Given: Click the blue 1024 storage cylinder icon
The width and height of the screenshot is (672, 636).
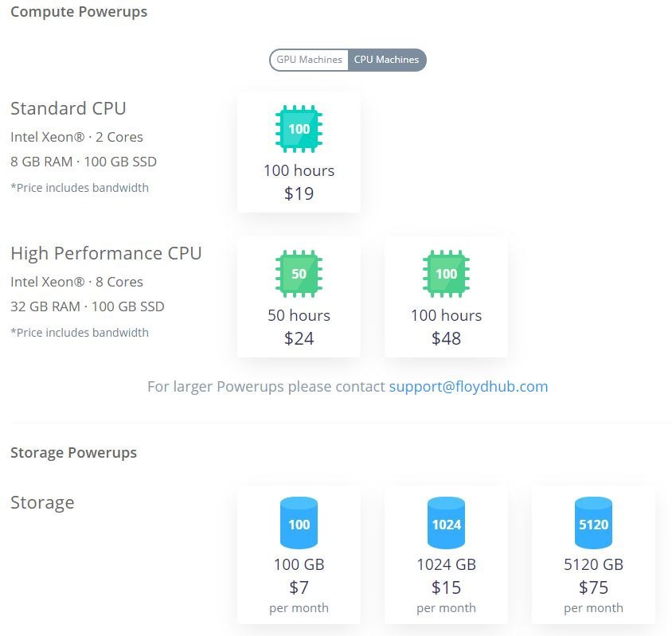Looking at the screenshot, I should [x=446, y=523].
